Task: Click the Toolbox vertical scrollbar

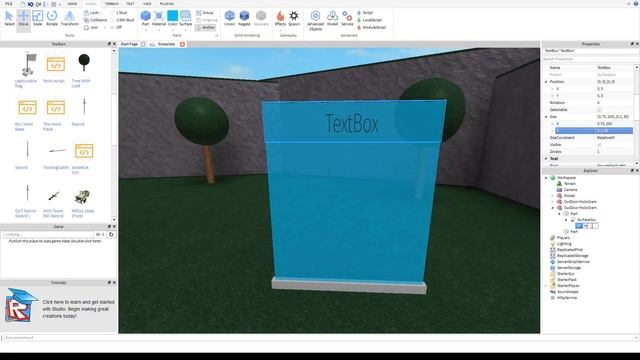Action: [114, 135]
